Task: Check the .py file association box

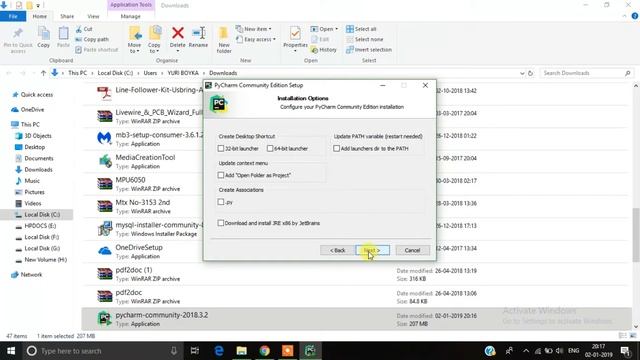Action: pyautogui.click(x=221, y=202)
